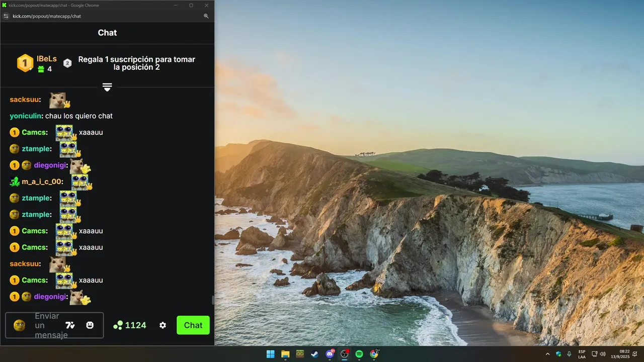The width and height of the screenshot is (644, 362).
Task: Minimize the Kick chat Chrome window
Action: pos(176,5)
